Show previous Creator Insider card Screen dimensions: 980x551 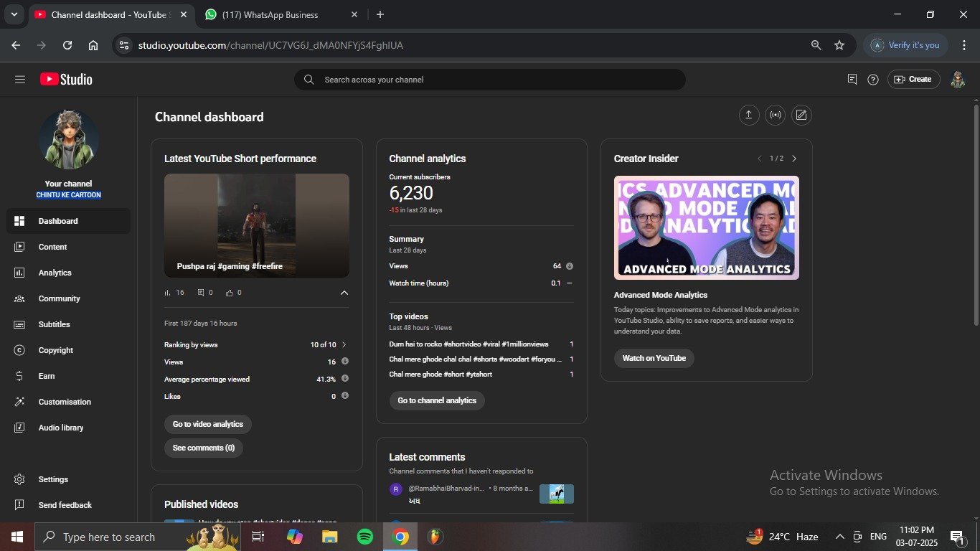click(x=760, y=159)
